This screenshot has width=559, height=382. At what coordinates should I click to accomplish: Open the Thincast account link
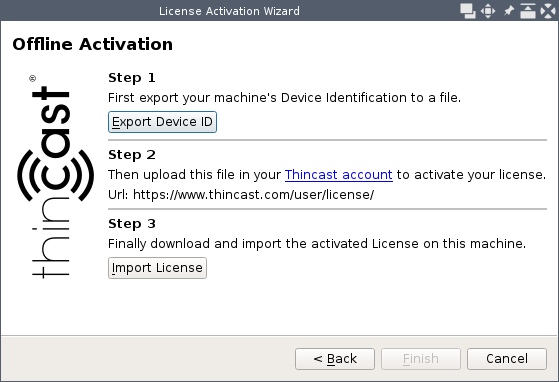click(x=339, y=175)
